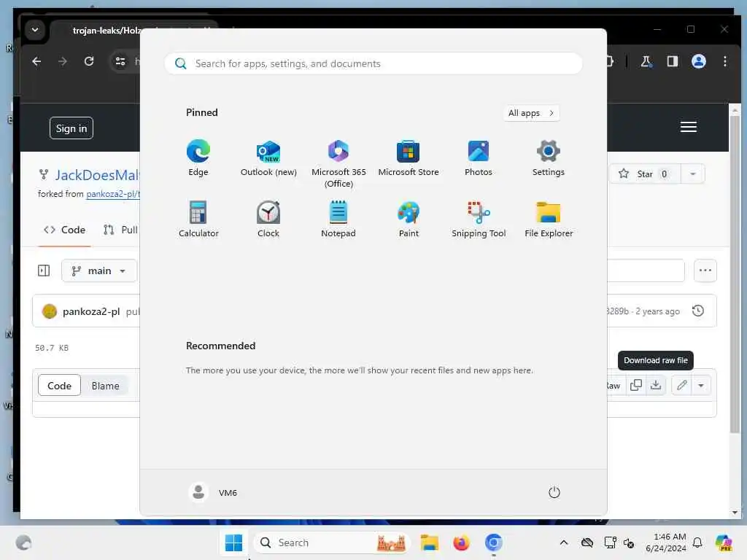Open the VM6 user account menu
The width and height of the screenshot is (747, 560).
coord(213,492)
